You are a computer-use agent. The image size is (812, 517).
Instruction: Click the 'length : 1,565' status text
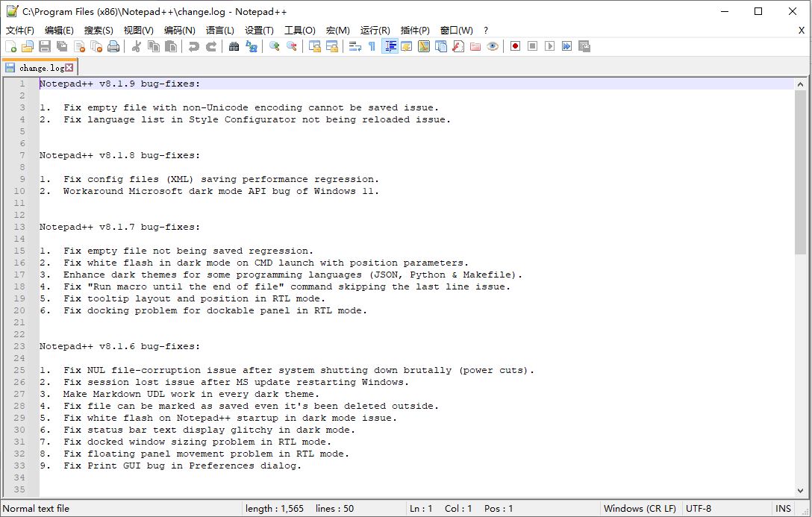pyautogui.click(x=275, y=509)
